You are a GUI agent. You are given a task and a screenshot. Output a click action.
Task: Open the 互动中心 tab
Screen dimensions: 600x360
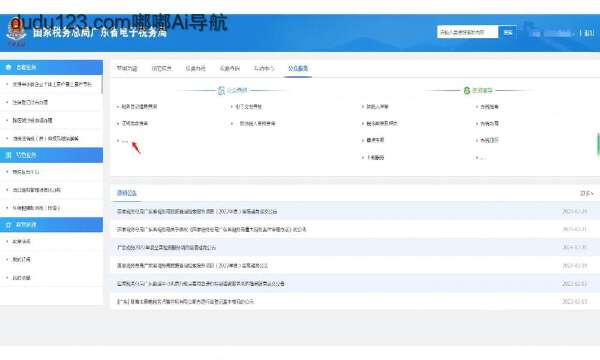(264, 68)
